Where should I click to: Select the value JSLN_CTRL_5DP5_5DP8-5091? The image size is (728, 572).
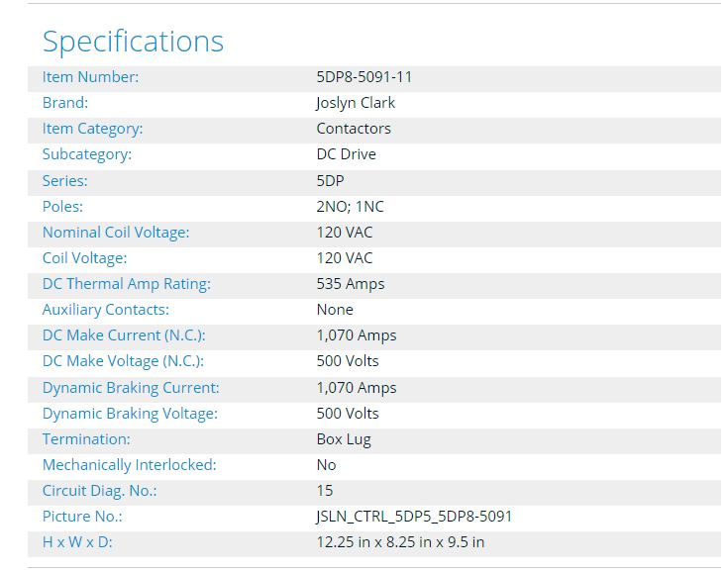click(414, 517)
